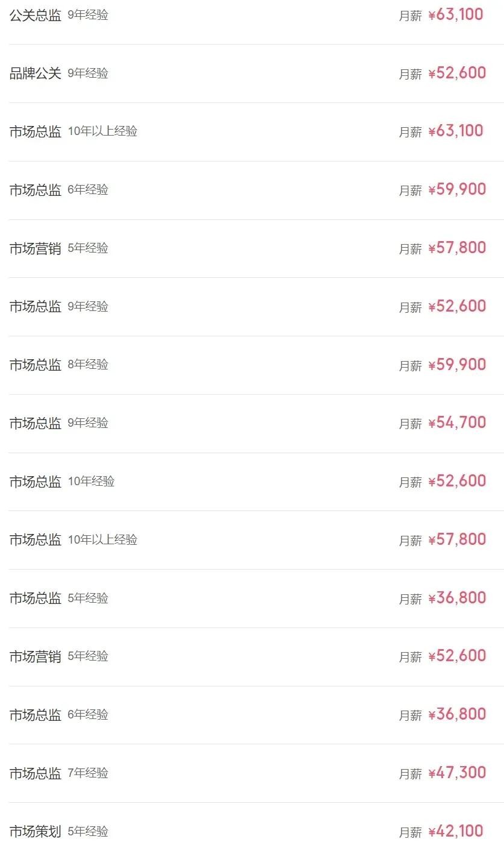Open the 市场总监 8年经验 listing

point(36,365)
